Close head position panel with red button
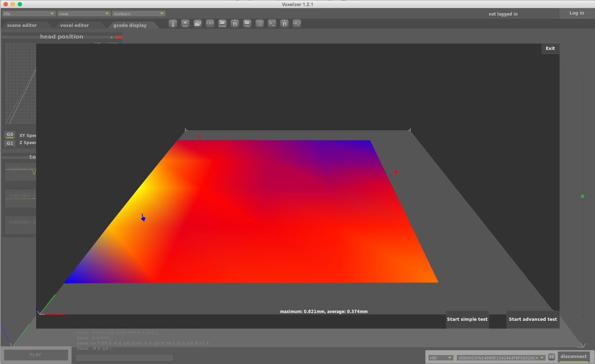This screenshot has height=364, width=595. click(x=118, y=37)
